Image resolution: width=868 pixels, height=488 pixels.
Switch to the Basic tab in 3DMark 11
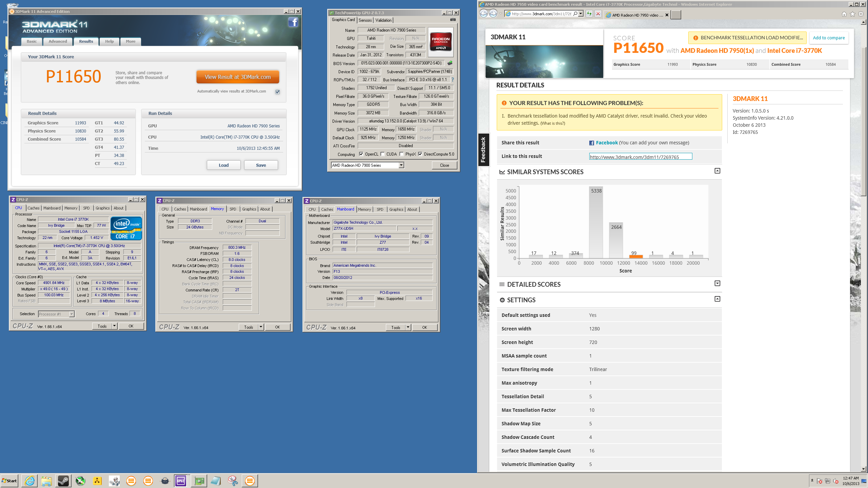tap(32, 41)
